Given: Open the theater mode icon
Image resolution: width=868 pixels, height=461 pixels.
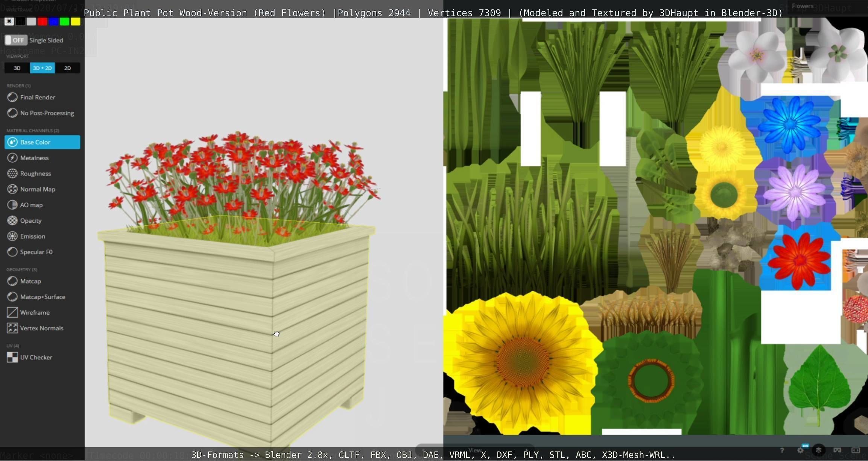Looking at the screenshot, I should point(856,450).
